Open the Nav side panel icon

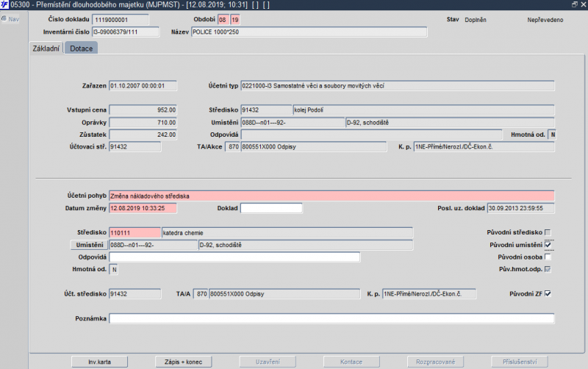pos(4,19)
